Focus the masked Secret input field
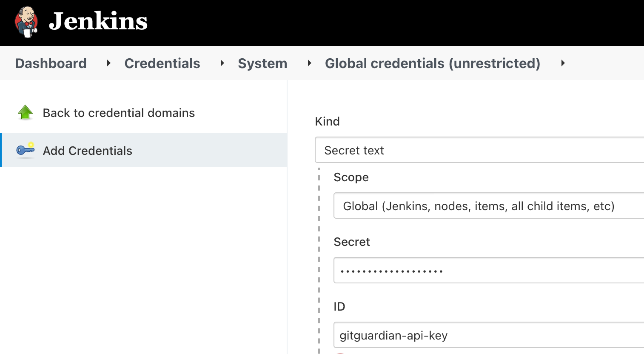 (488, 271)
